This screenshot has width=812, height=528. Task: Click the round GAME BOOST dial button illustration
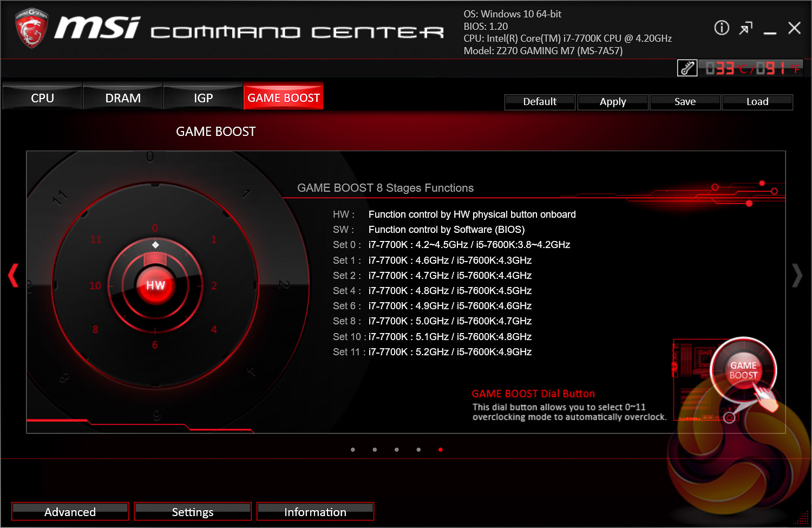(743, 370)
